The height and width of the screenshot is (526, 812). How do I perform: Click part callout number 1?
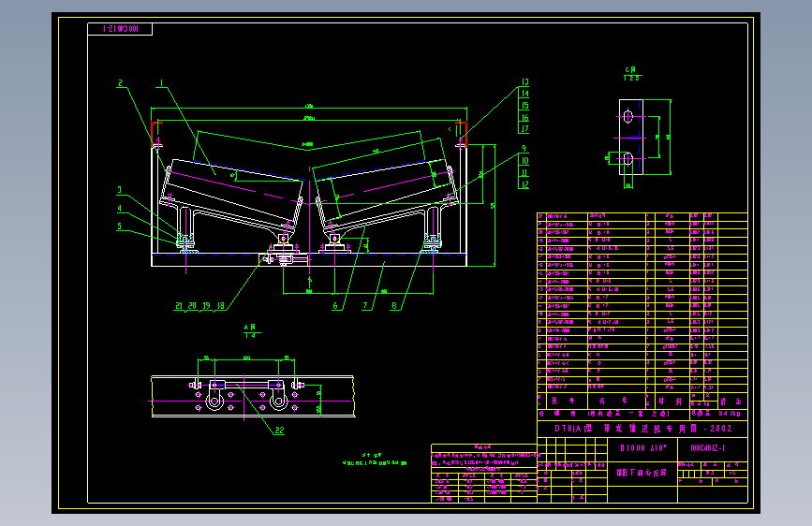[x=162, y=83]
